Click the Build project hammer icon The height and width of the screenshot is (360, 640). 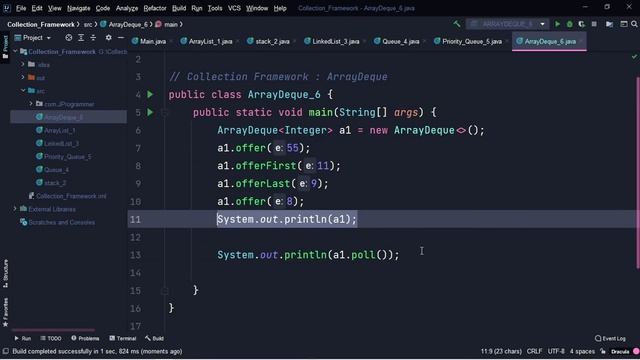tap(457, 24)
